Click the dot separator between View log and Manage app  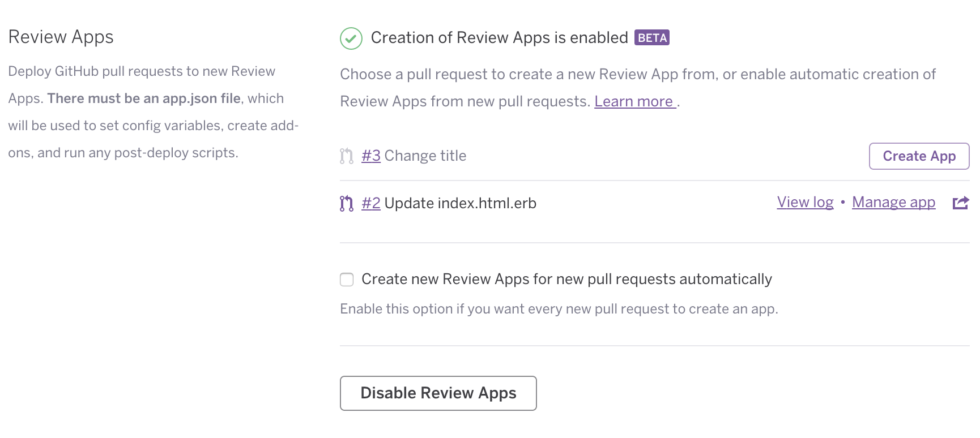click(843, 202)
